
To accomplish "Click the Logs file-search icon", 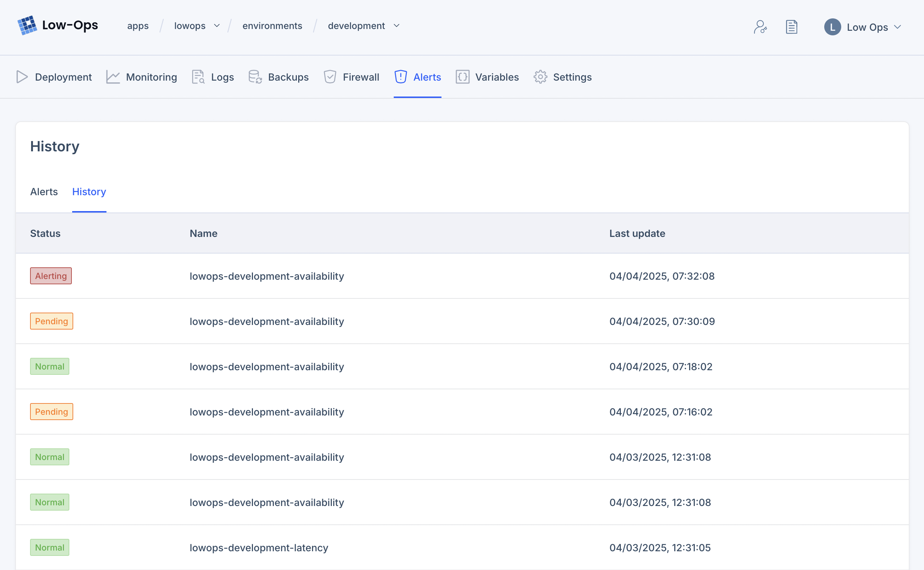I will pyautogui.click(x=198, y=77).
